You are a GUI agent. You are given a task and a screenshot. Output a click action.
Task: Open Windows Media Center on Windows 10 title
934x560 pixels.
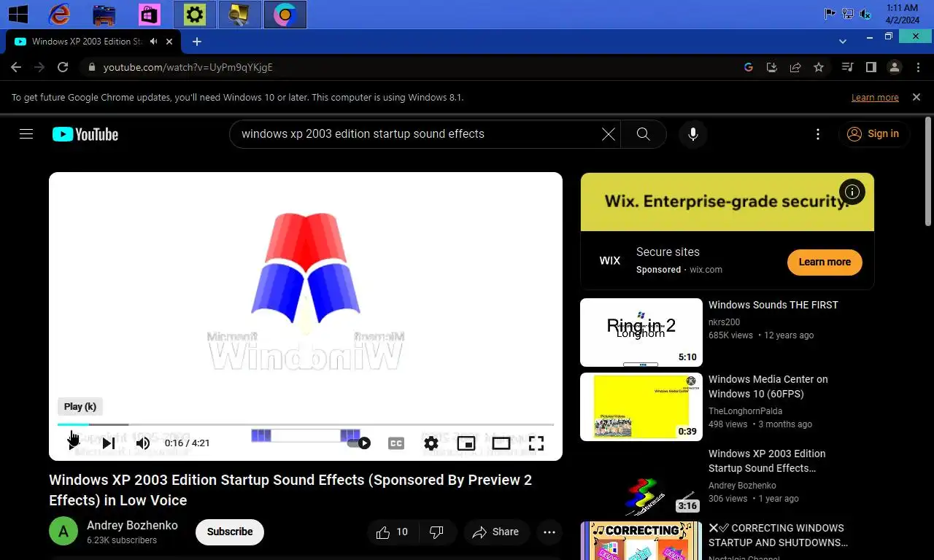[x=768, y=386]
